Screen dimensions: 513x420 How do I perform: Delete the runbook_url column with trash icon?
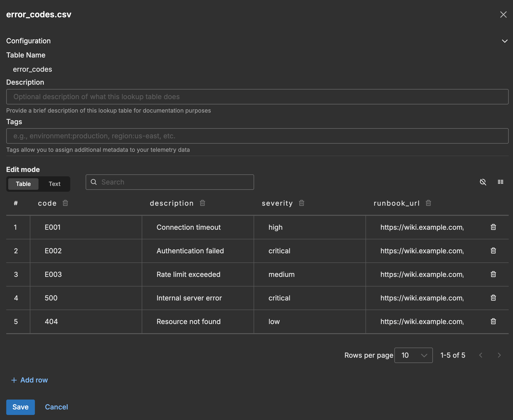tap(428, 203)
